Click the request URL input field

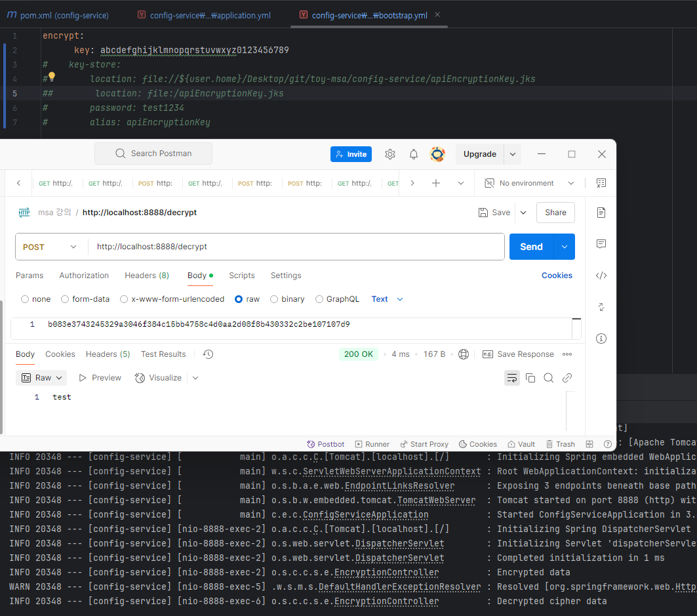click(296, 247)
